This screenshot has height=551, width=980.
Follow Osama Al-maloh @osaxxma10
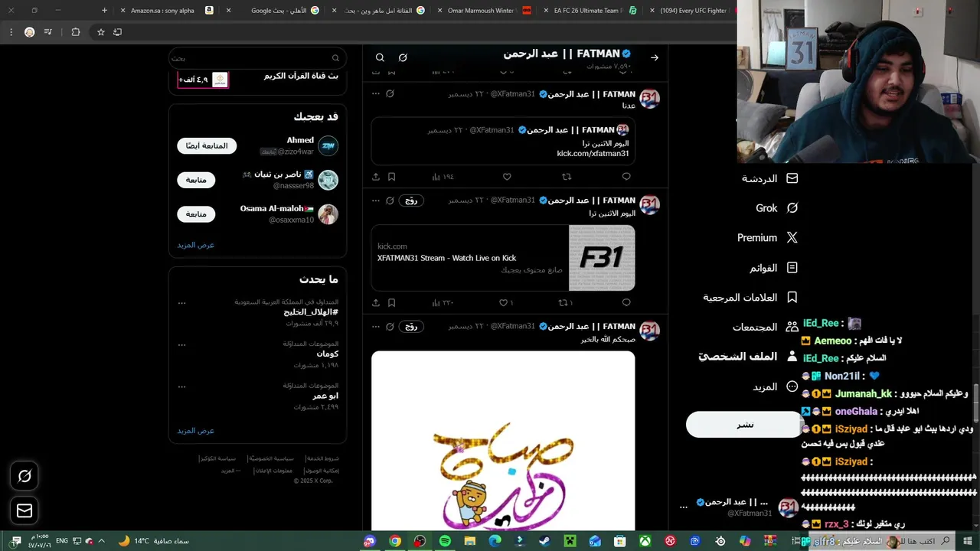click(196, 214)
